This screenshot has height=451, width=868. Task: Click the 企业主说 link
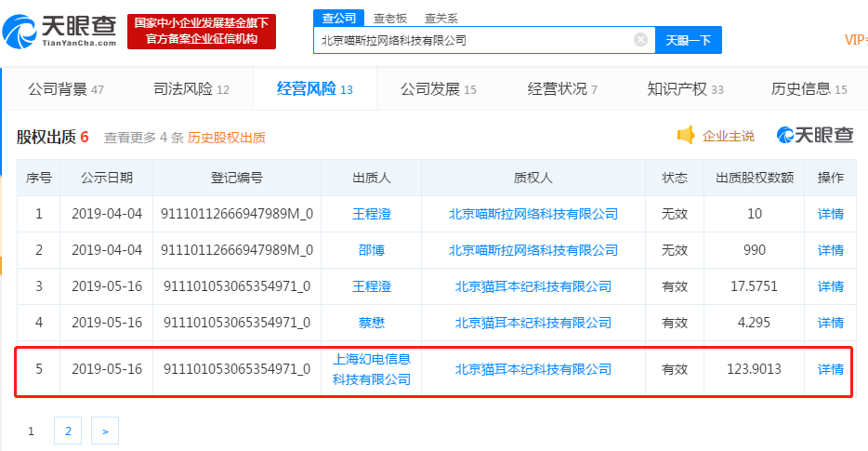[728, 136]
